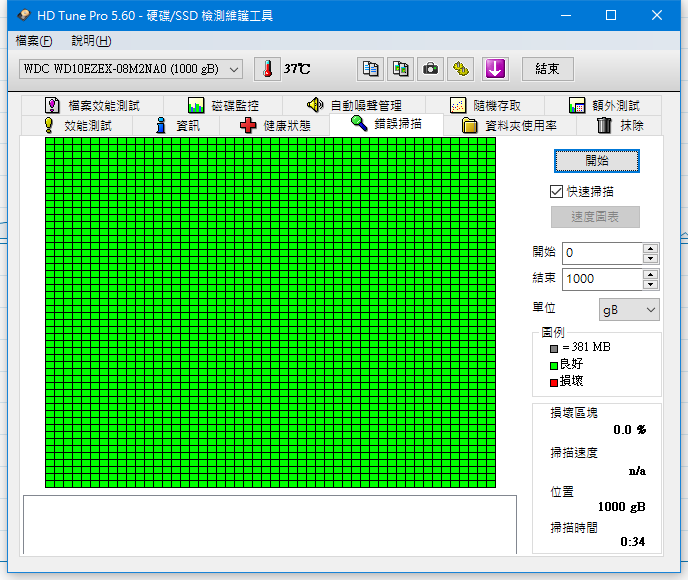
Task: Open options with the gears icon
Action: 460,69
